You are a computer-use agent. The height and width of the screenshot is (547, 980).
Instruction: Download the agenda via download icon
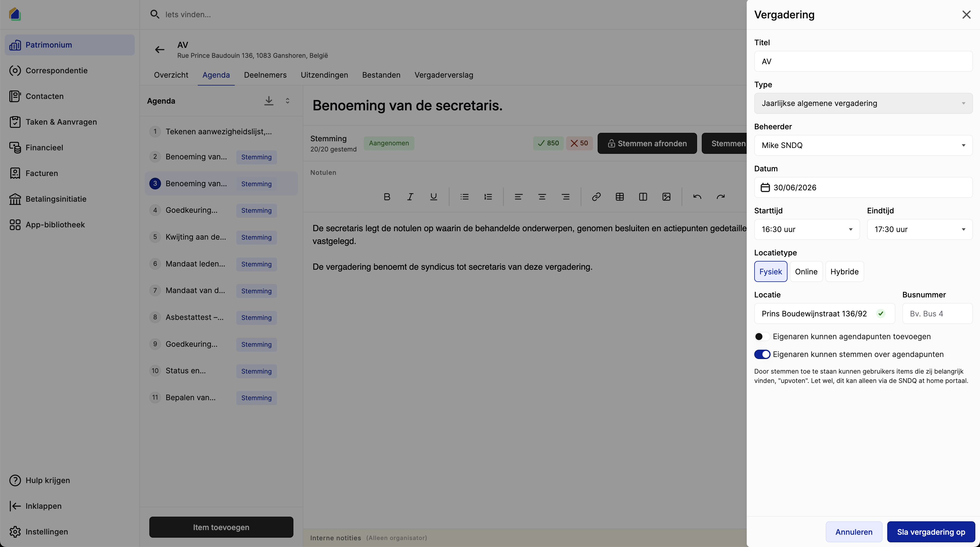pyautogui.click(x=269, y=101)
